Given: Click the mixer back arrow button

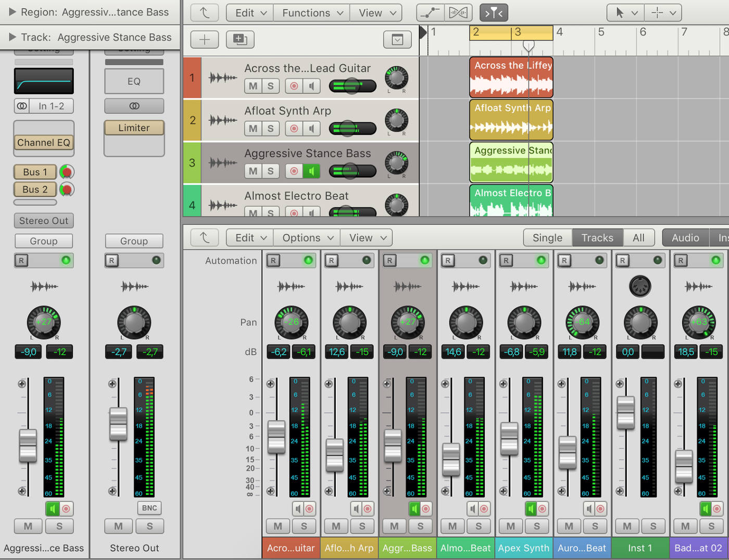Looking at the screenshot, I should pyautogui.click(x=205, y=238).
